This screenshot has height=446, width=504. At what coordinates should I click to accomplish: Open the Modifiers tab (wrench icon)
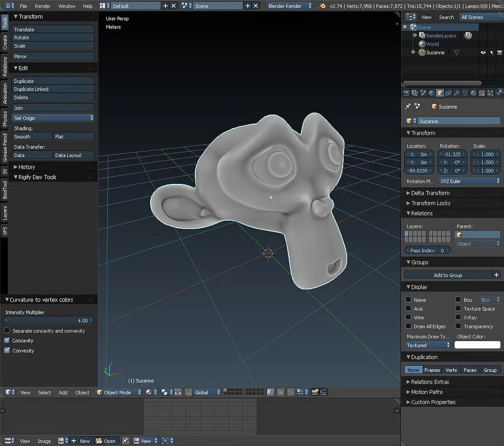click(456, 93)
